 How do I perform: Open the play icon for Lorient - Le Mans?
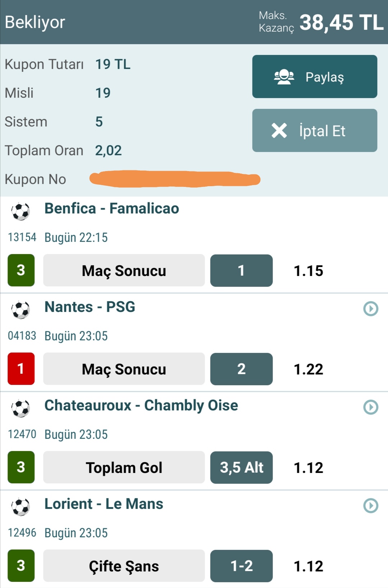pyautogui.click(x=371, y=506)
